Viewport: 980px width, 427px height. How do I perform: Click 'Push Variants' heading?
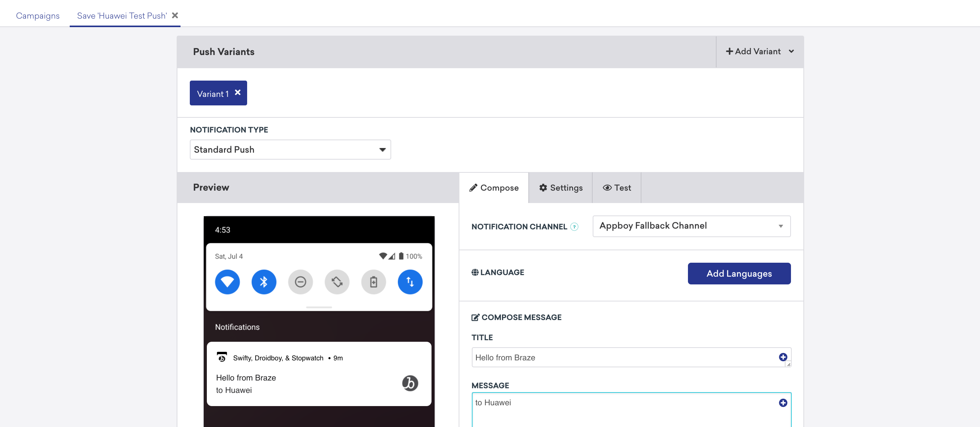pyautogui.click(x=224, y=52)
